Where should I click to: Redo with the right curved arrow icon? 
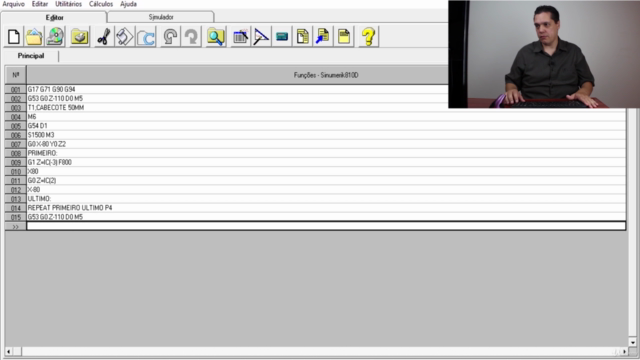[x=191, y=37]
